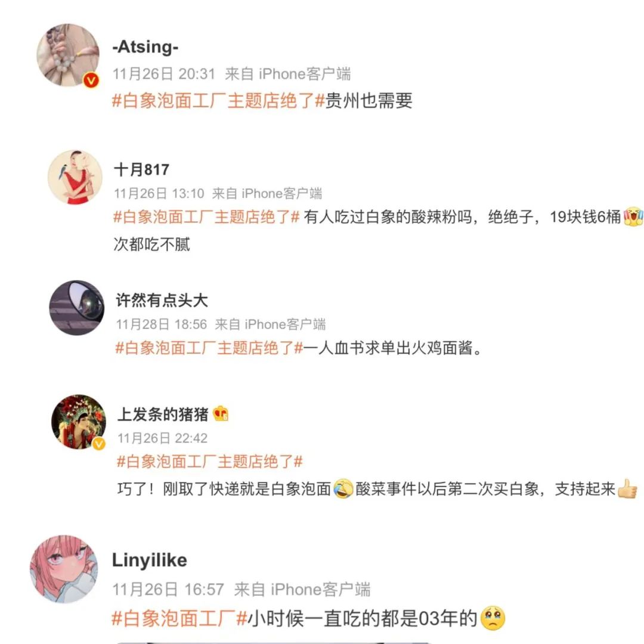Open hashtag in 许然有点头大 post
Viewport: 644px width, 644px height.
(209, 348)
